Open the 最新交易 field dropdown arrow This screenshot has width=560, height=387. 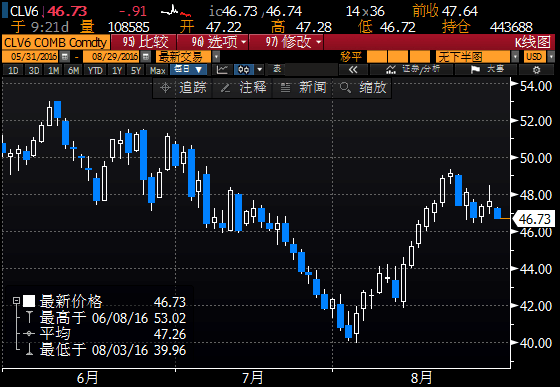(216, 57)
